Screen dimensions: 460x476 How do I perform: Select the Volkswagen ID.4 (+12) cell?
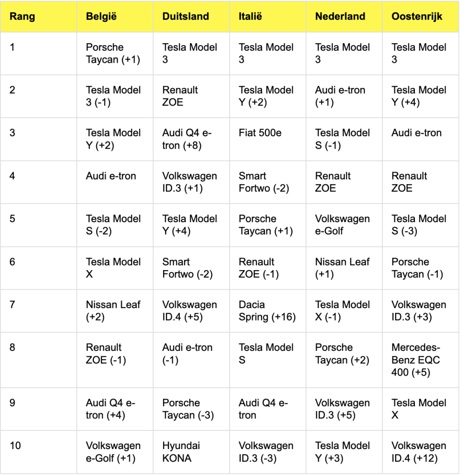(418, 452)
